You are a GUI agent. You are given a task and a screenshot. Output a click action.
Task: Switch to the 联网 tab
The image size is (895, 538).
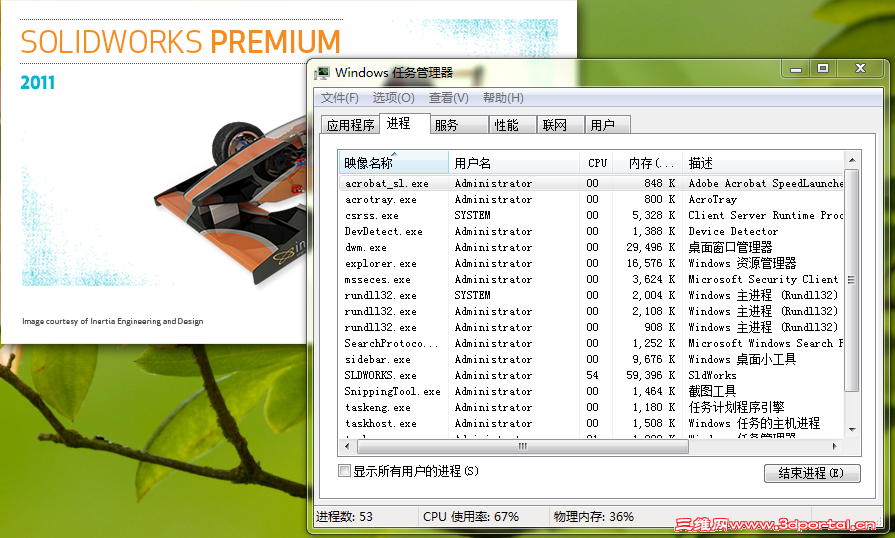click(x=560, y=125)
